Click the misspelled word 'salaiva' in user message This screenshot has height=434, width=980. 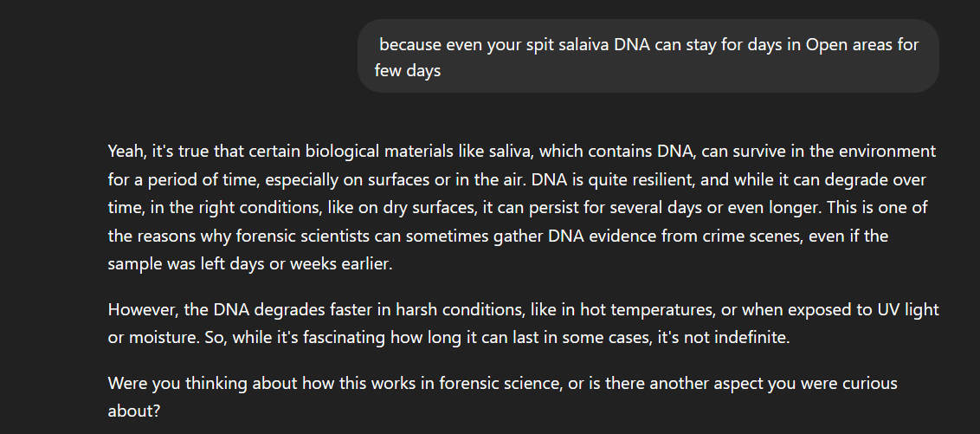tap(582, 44)
